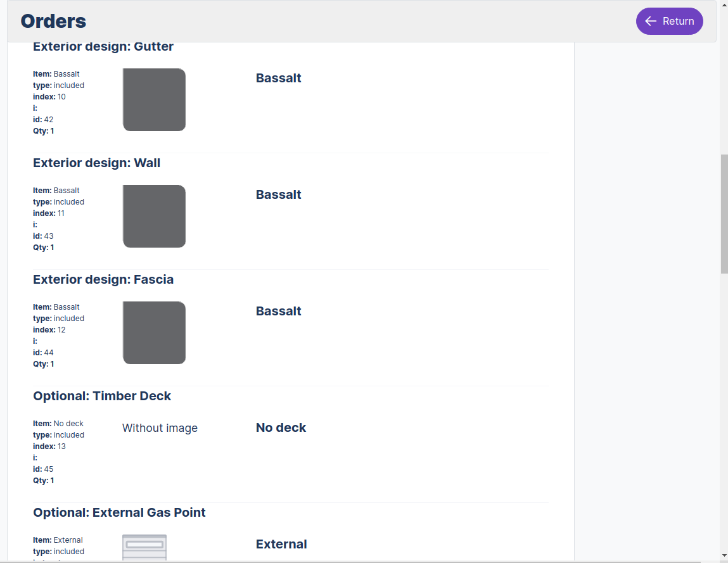Select the "Optional: External Gas Point" heading
The height and width of the screenshot is (563, 728).
click(x=119, y=512)
